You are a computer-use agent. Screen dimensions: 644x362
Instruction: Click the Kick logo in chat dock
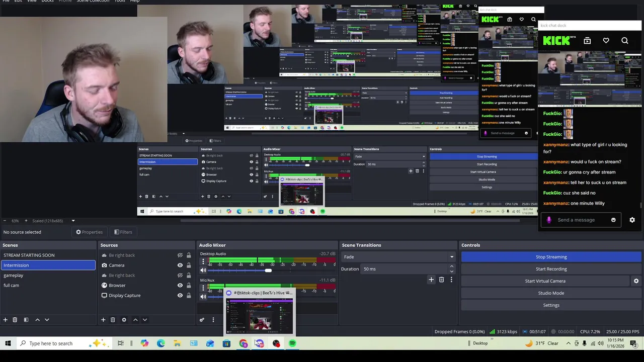coord(556,41)
